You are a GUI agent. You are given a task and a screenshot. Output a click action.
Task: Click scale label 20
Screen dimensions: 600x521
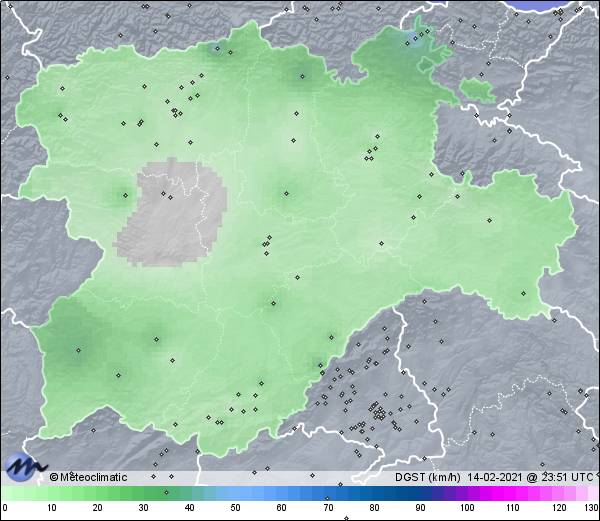(x=98, y=508)
